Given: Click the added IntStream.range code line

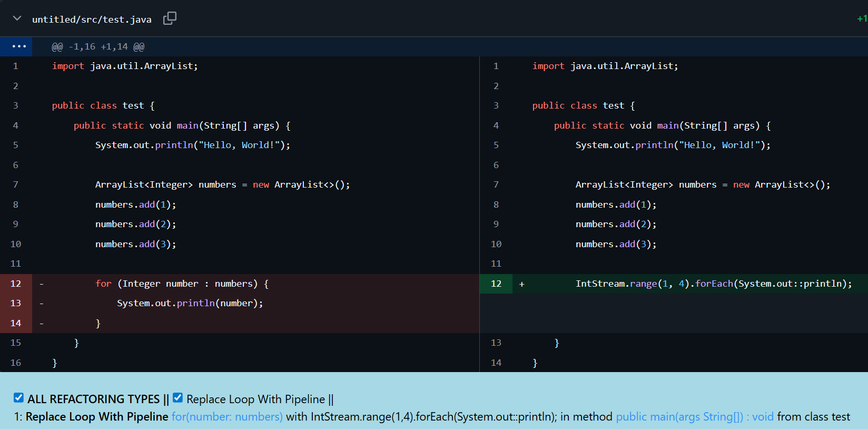Looking at the screenshot, I should (713, 284).
